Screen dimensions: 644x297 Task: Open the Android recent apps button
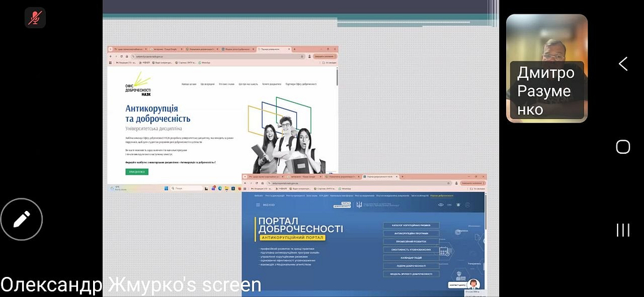[623, 230]
